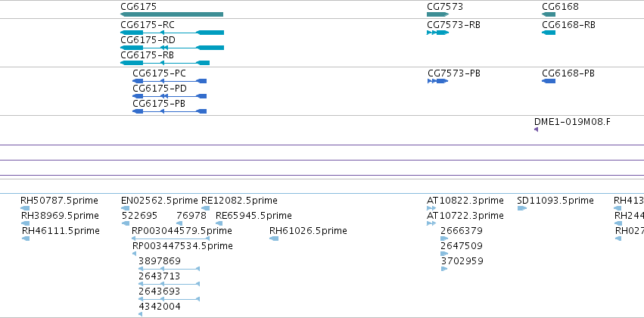The image size is (644, 318).
Task: Select the 2666379 feature arrow
Action: click(x=444, y=238)
